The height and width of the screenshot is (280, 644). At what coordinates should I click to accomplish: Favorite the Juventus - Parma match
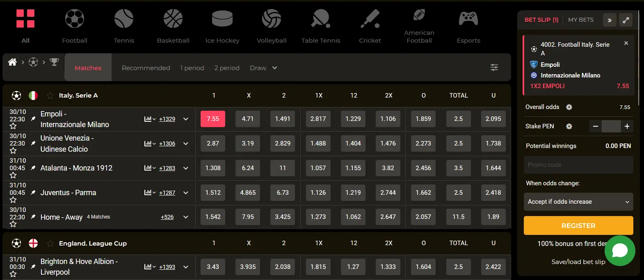13,200
